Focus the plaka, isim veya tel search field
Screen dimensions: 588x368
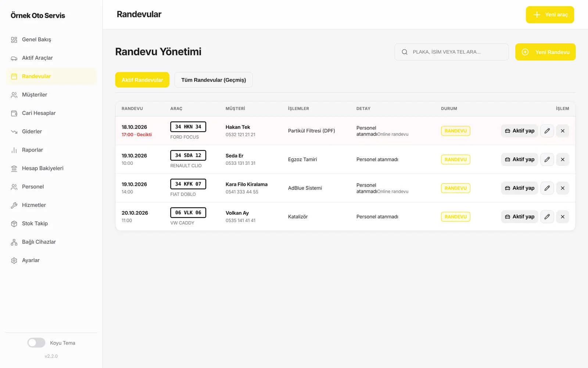coord(452,52)
